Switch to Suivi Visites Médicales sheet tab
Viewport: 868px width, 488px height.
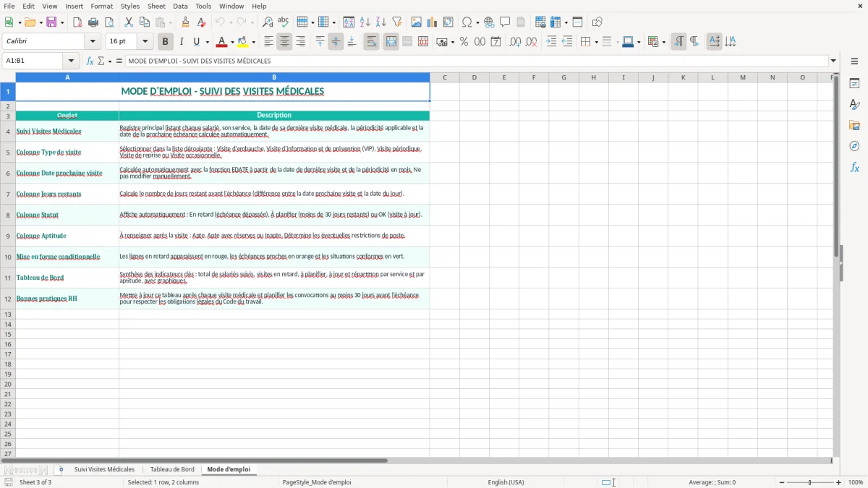105,470
